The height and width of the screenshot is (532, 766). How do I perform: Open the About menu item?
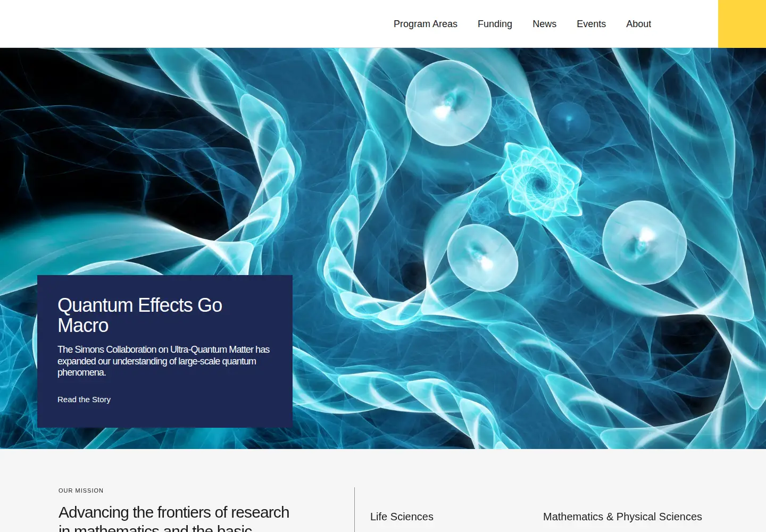coord(638,24)
